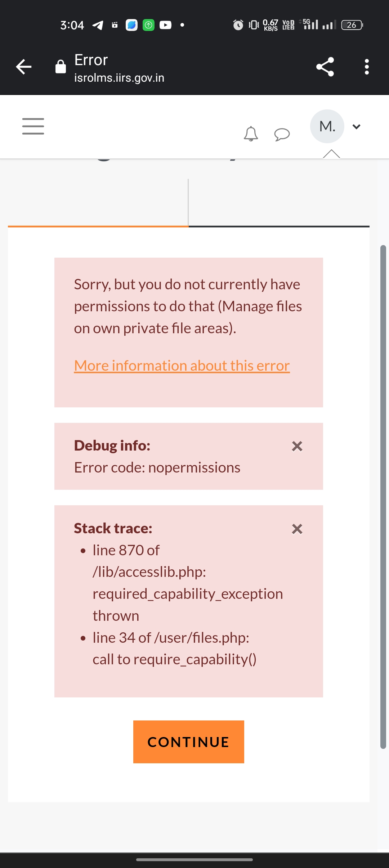Open the hamburger side menu
The height and width of the screenshot is (868, 389).
33,126
